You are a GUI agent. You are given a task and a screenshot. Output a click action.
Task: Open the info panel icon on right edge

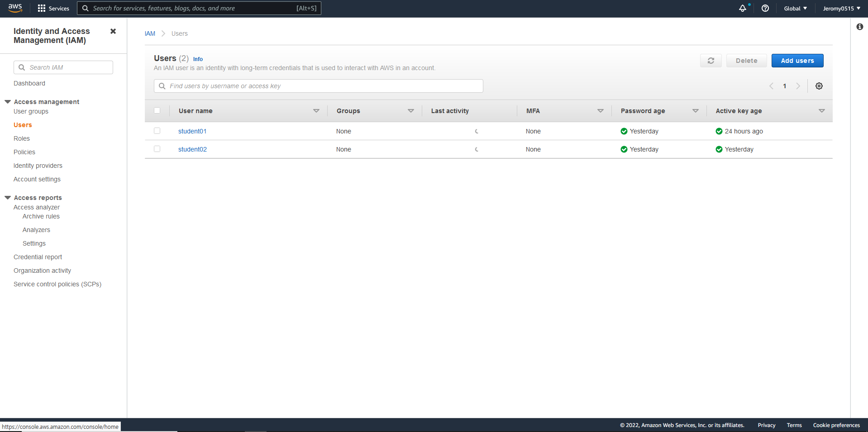tap(860, 27)
